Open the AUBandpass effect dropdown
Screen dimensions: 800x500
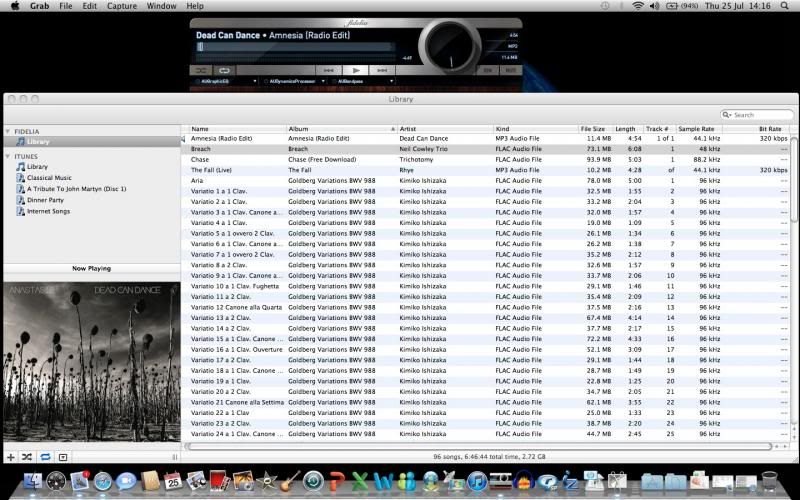pos(391,81)
